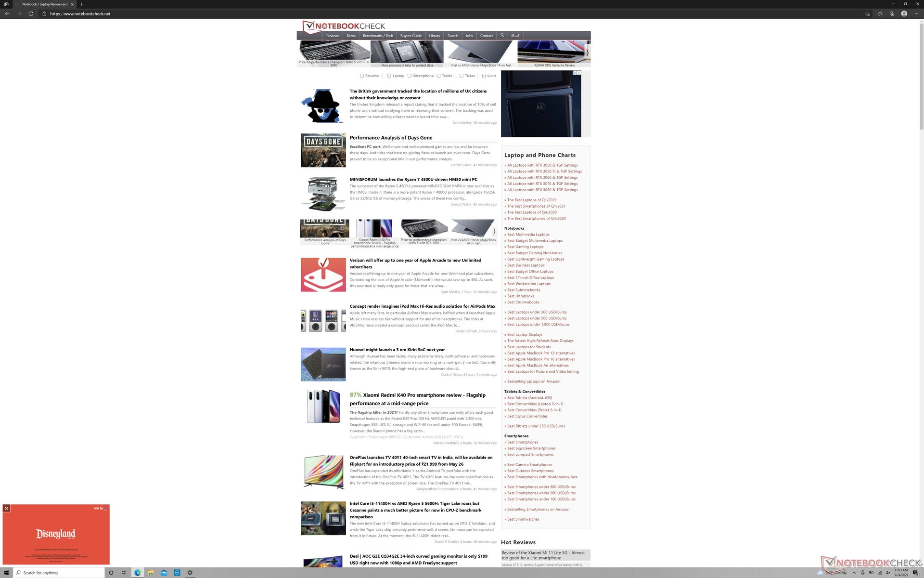Screen dimensions: 924x578
Task: Open the browser Collections icon
Action: tap(892, 13)
